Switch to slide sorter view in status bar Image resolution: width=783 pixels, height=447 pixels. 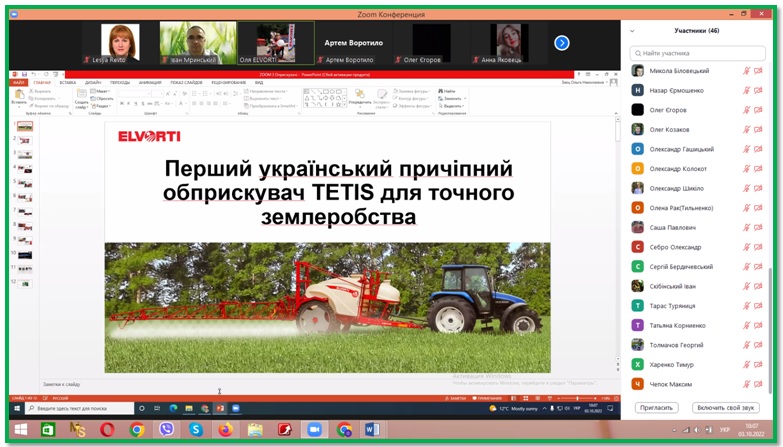(525, 399)
